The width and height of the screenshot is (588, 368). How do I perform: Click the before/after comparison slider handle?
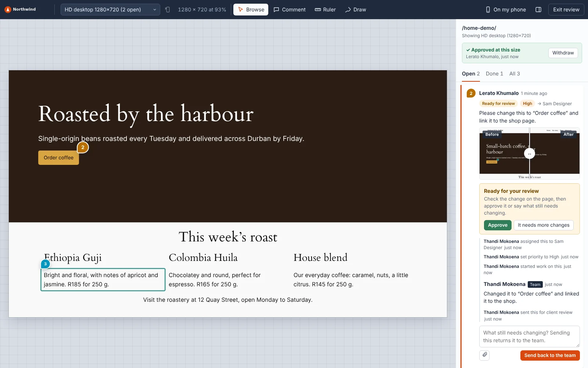click(530, 153)
